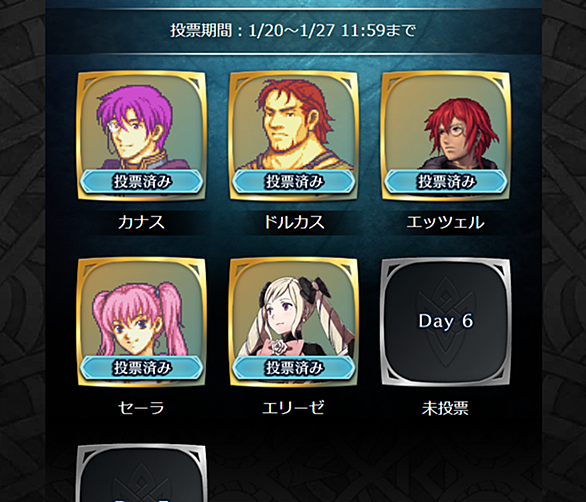Click the カナス name label
The height and width of the screenshot is (502, 586).
point(141,222)
